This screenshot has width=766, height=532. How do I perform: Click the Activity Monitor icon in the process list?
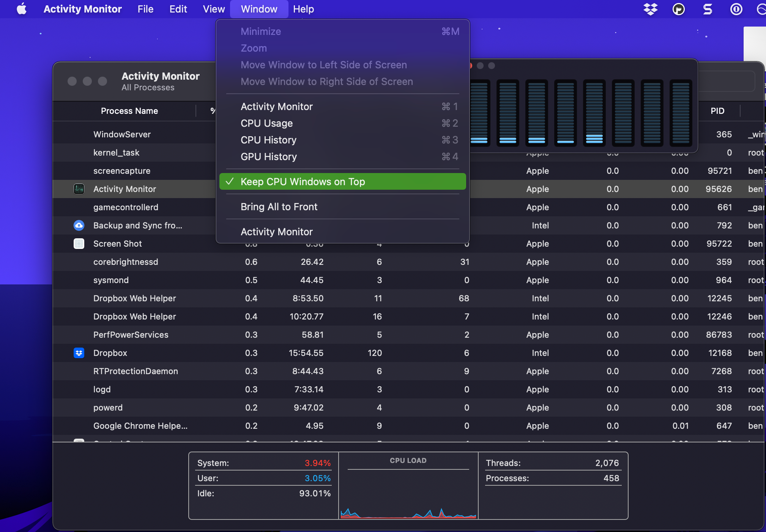click(x=79, y=189)
